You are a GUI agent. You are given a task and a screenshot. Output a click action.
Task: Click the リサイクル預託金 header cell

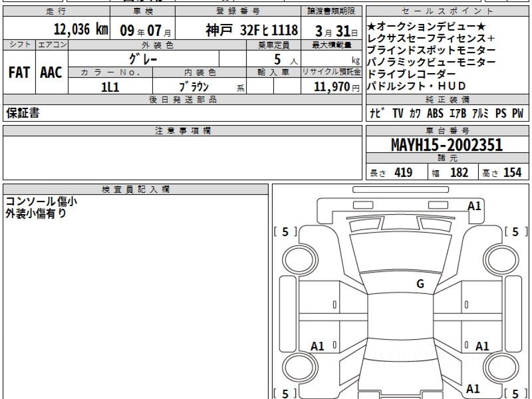332,72
